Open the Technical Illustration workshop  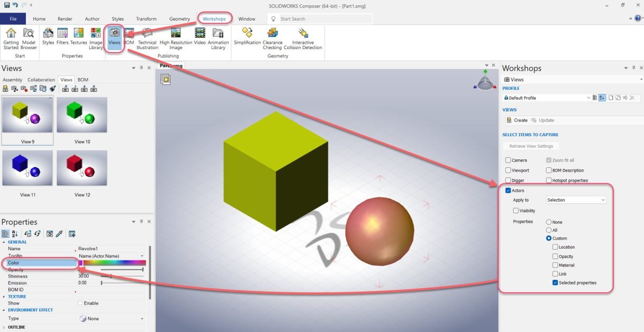tap(147, 39)
